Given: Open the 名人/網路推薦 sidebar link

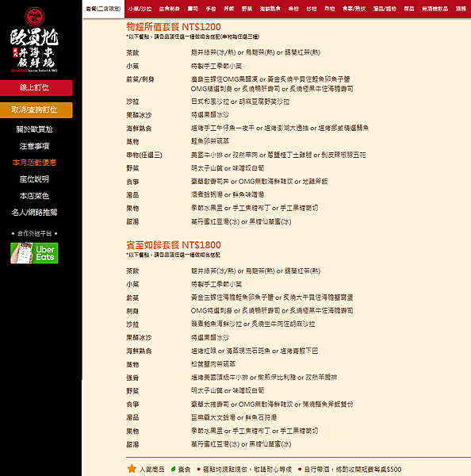Looking at the screenshot, I should (x=34, y=212).
